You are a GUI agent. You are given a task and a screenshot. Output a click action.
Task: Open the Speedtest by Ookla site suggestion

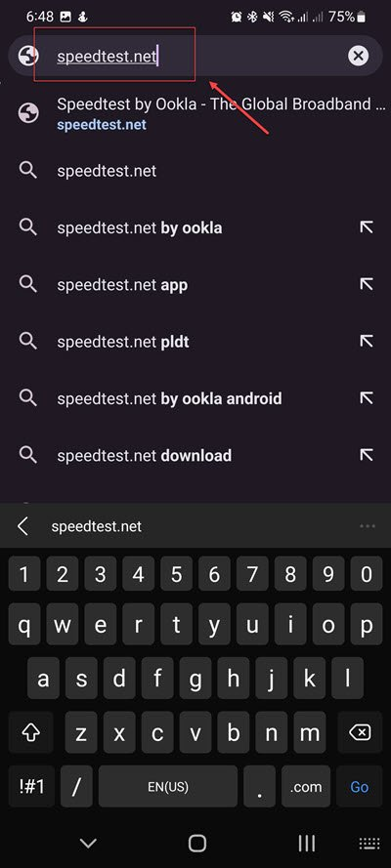click(x=195, y=113)
